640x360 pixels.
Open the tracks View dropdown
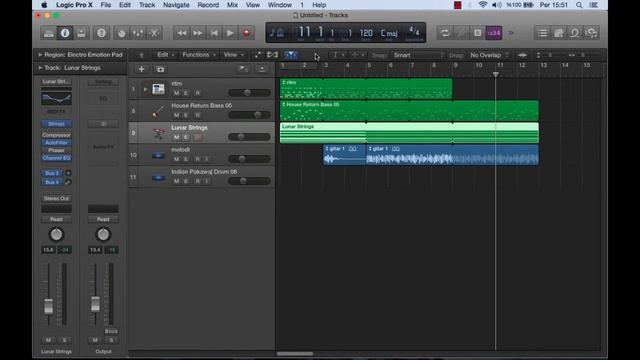[233, 55]
